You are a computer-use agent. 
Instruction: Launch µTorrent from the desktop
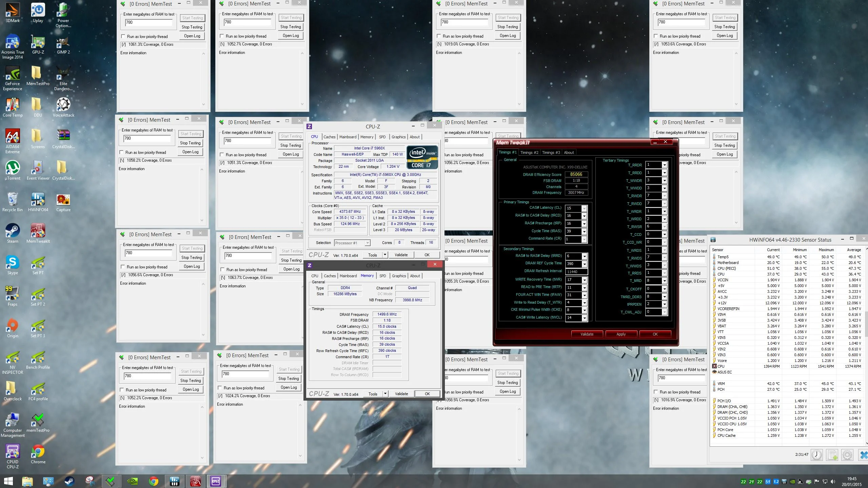tap(13, 171)
